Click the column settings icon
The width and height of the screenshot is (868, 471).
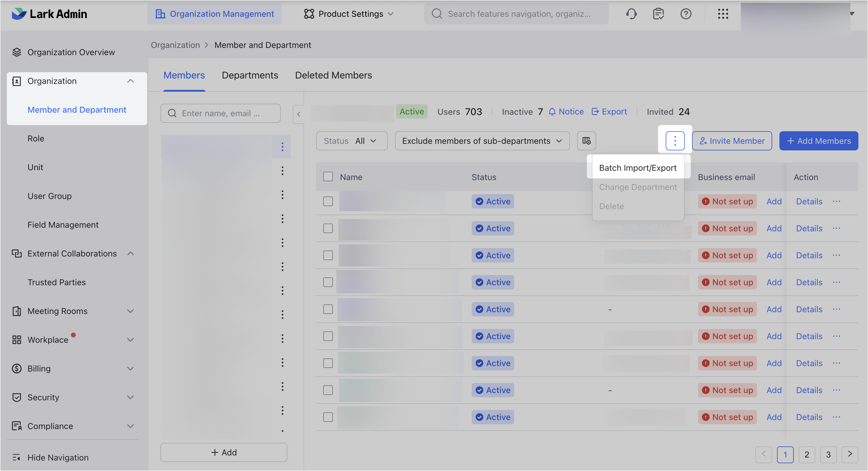tap(586, 141)
